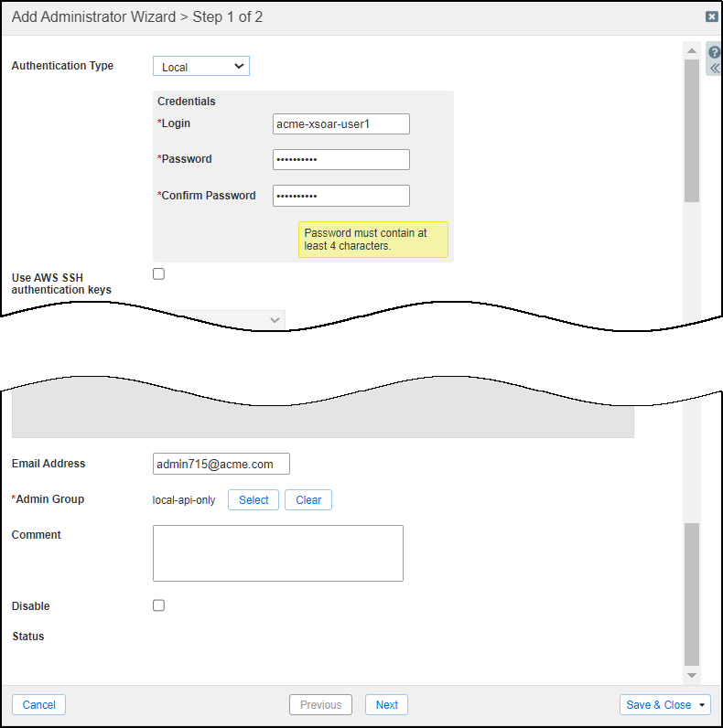Enable Use AWS SSH authentication keys checkbox
Viewport: 723px width, 728px height.
[x=158, y=273]
